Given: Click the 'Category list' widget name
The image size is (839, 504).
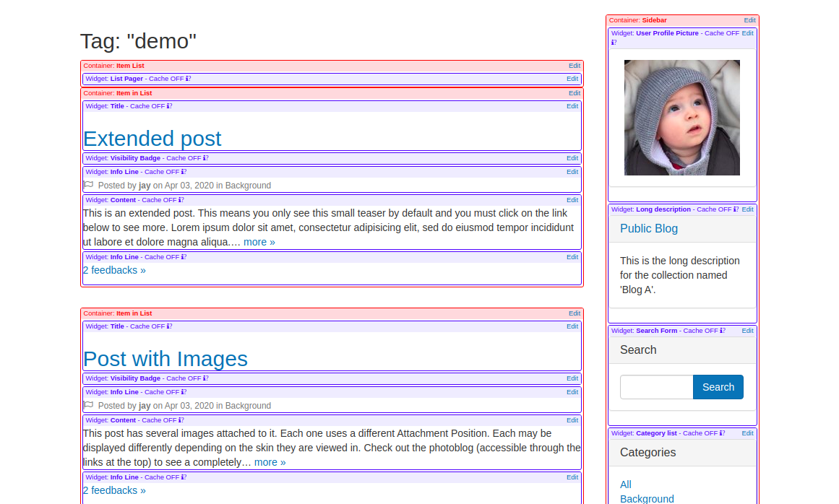Looking at the screenshot, I should tap(657, 433).
